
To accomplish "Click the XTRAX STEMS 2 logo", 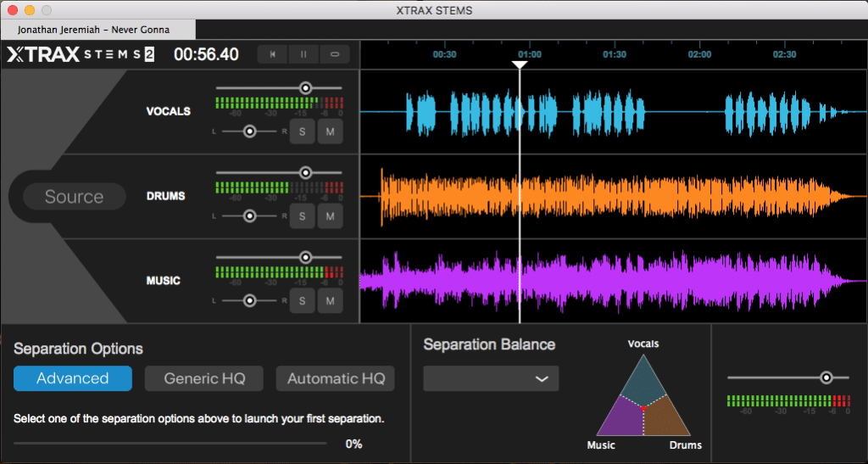I will (x=81, y=54).
